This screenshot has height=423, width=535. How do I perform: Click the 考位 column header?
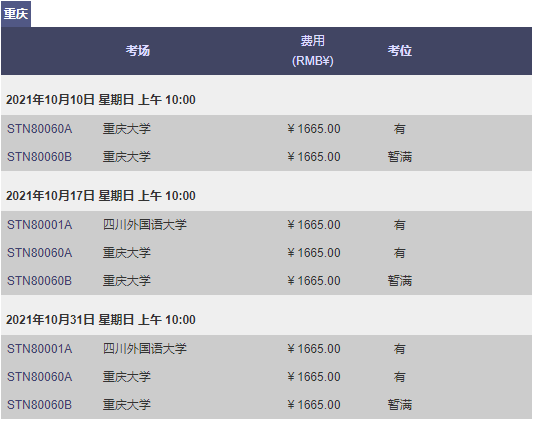[x=400, y=50]
